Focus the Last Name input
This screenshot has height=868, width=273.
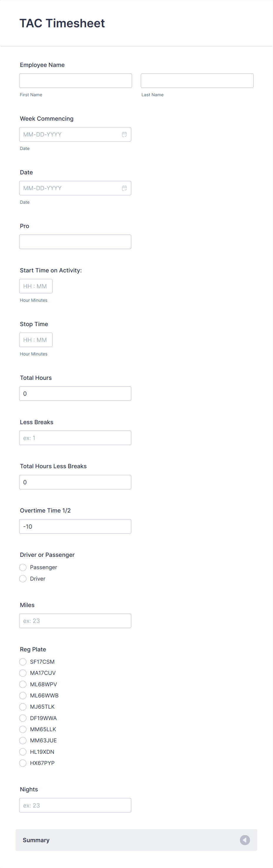click(197, 80)
